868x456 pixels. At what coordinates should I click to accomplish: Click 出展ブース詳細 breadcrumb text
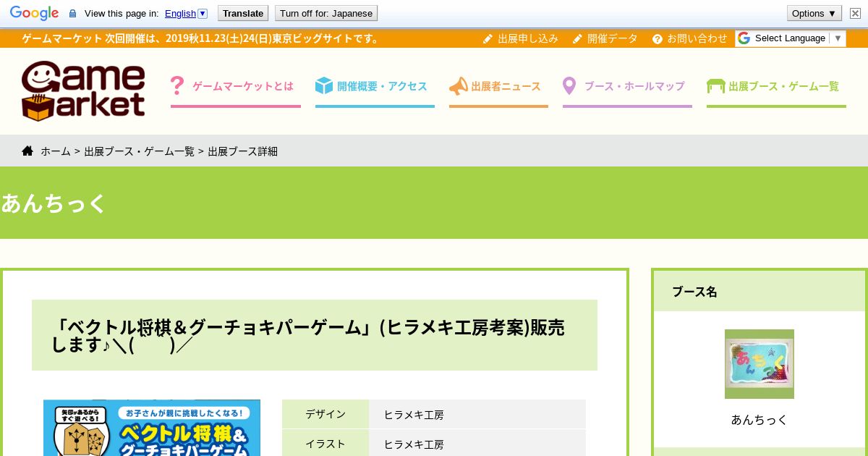(242, 151)
